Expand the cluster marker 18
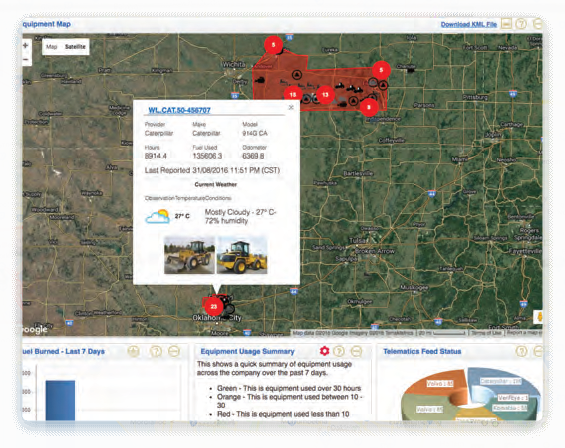 pos(293,94)
